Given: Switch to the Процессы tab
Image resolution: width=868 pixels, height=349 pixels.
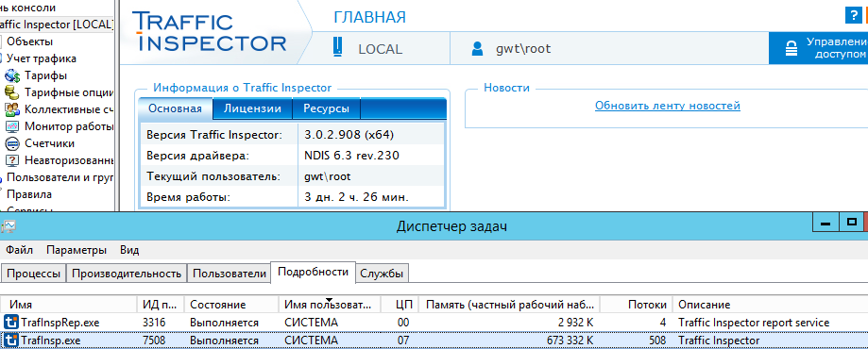Looking at the screenshot, I should tap(34, 274).
